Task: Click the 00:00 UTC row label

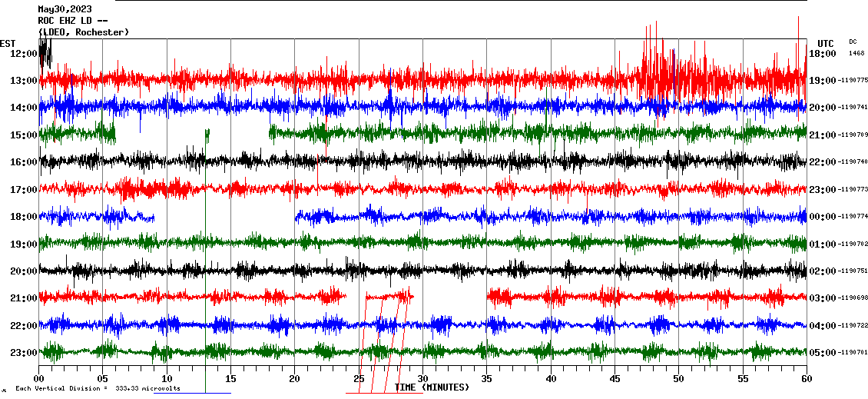Action: (822, 217)
